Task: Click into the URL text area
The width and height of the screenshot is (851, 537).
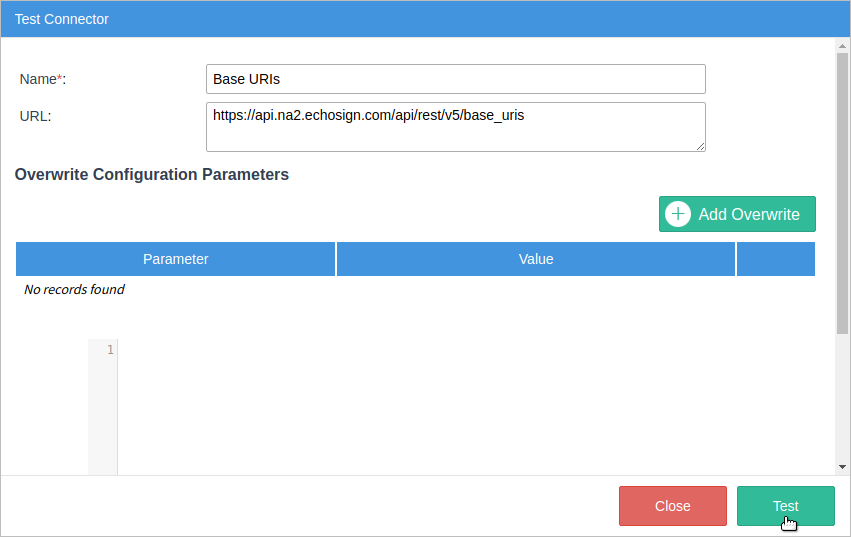Action: [455, 127]
